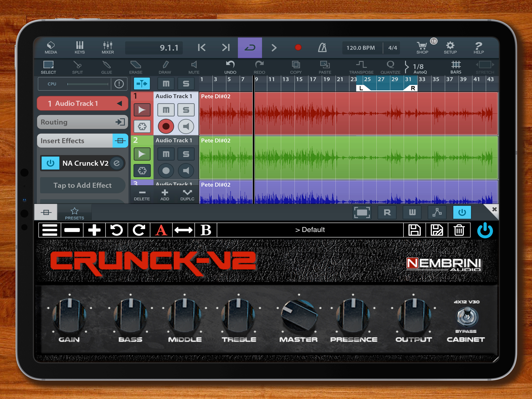
Task: Pick the Draw pencil tool
Action: (165, 67)
